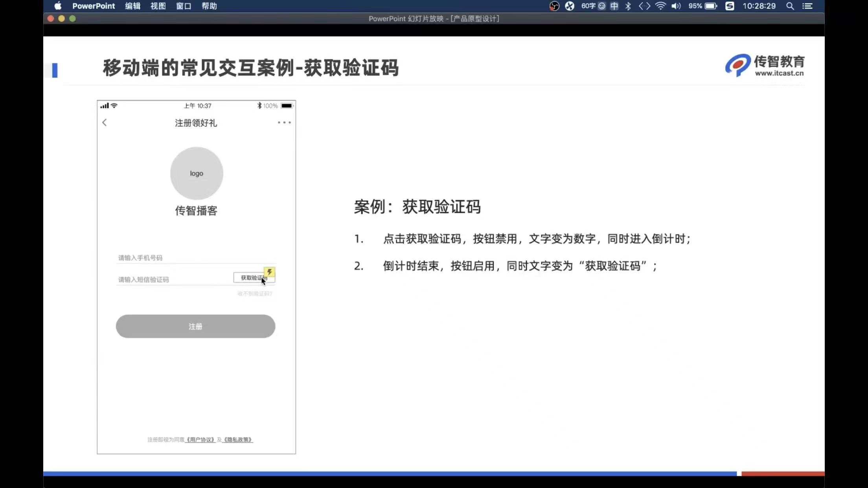Click the yellow lightning interaction marker
This screenshot has height=488, width=868.
[x=270, y=272]
